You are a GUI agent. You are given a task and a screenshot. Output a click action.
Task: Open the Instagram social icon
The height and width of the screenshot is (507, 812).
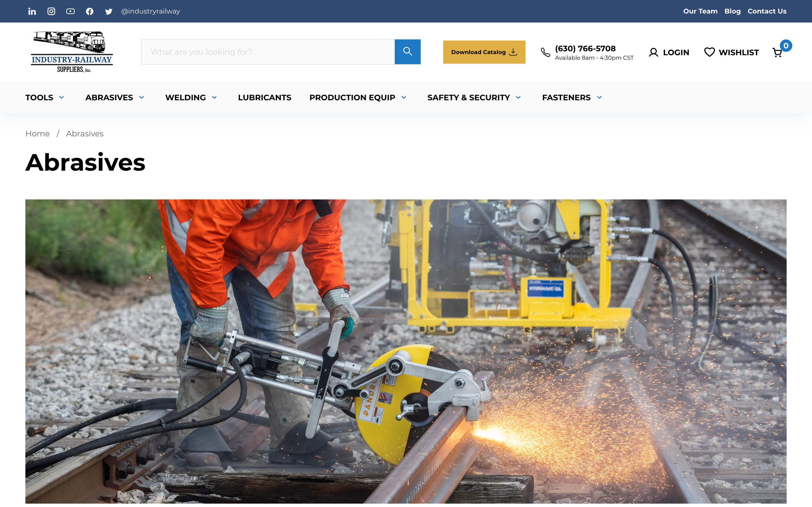point(51,11)
